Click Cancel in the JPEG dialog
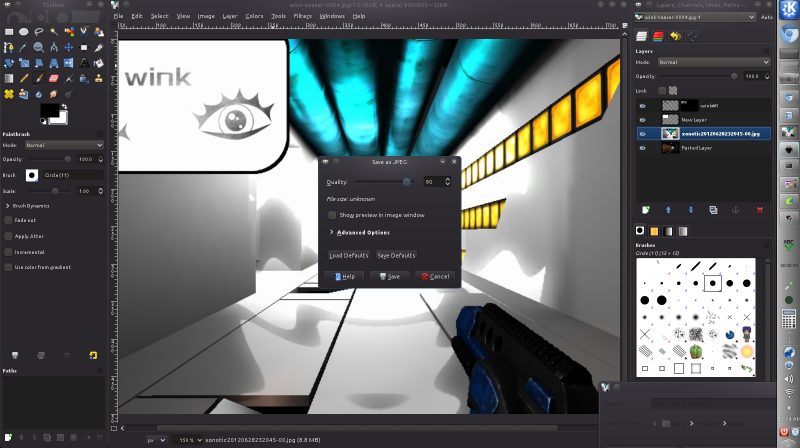 [x=435, y=277]
